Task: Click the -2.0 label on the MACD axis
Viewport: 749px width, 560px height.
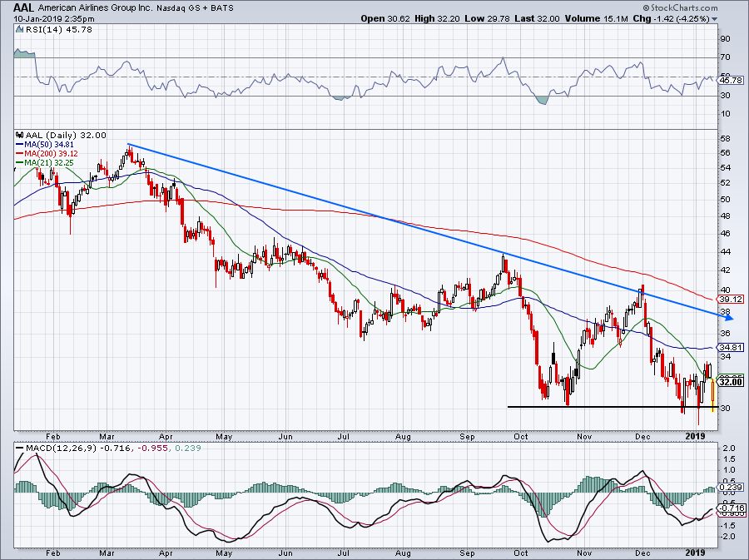Action: pos(727,537)
